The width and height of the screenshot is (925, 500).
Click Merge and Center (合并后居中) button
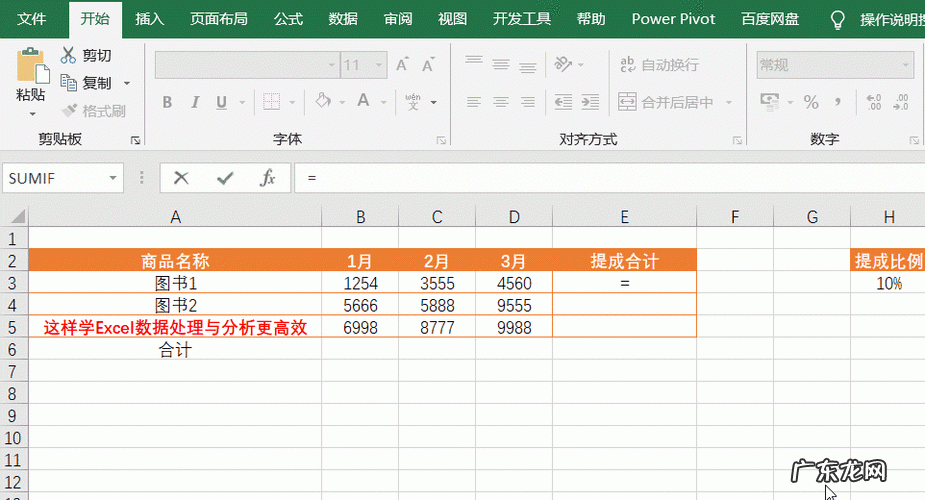click(x=666, y=102)
